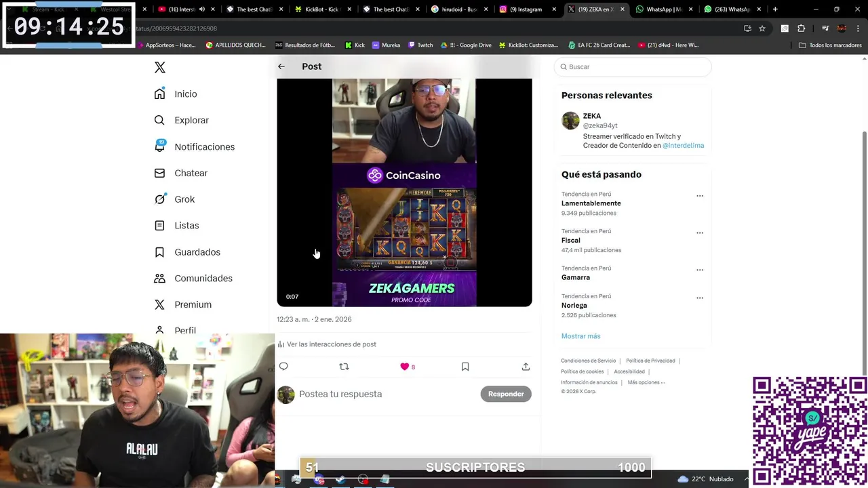Open Chatear messages
This screenshot has height=488, width=868.
tap(181, 173)
